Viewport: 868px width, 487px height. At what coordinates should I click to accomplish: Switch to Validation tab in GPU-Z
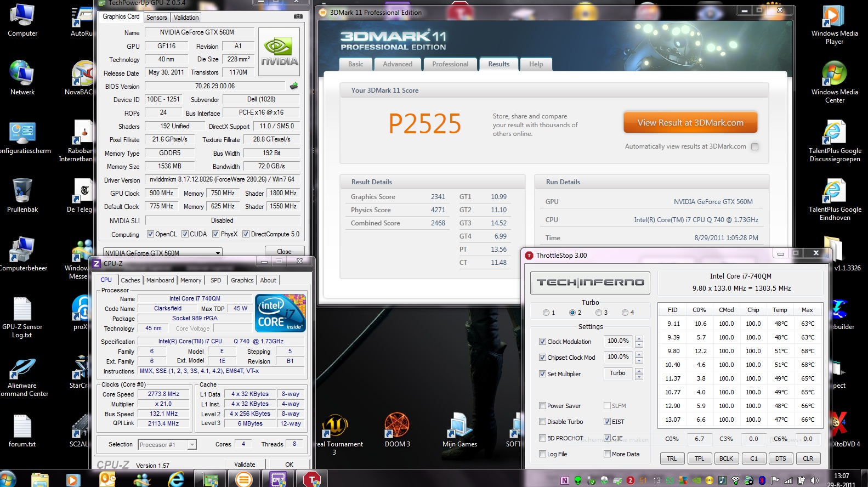tap(186, 18)
